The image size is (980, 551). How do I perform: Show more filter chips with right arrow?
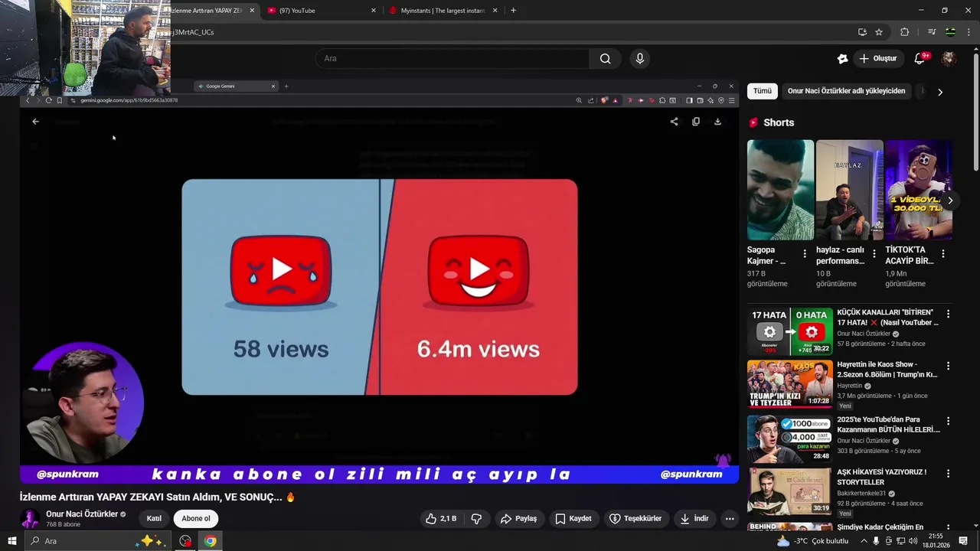940,92
